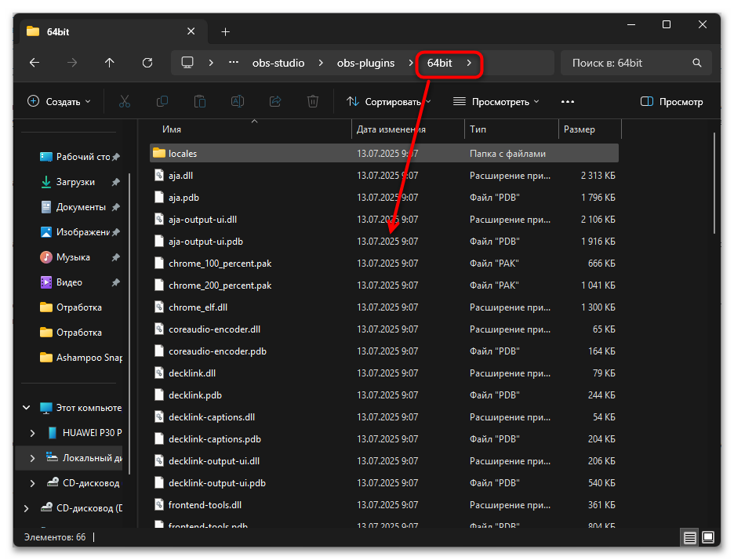The width and height of the screenshot is (734, 560).
Task: Refresh the current folder view
Action: click(147, 63)
